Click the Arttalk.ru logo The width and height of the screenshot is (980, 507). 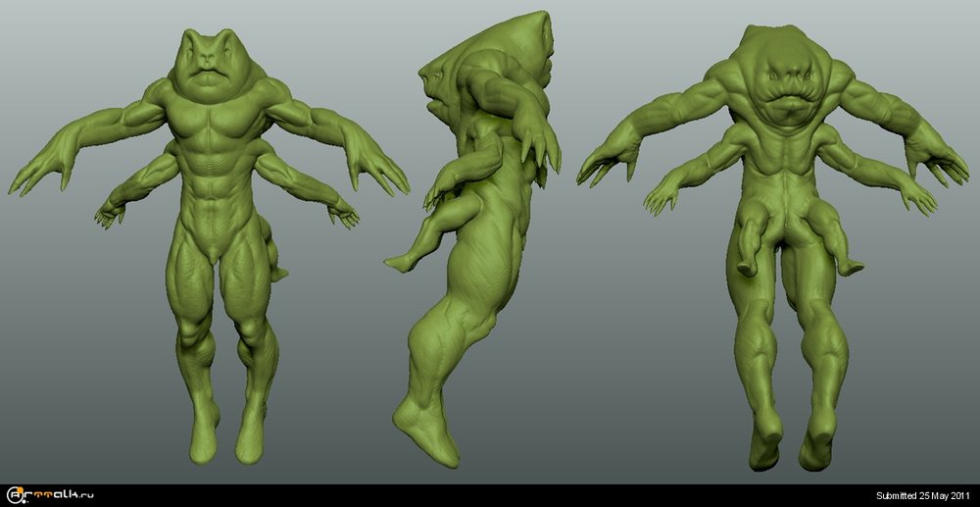coord(50,494)
